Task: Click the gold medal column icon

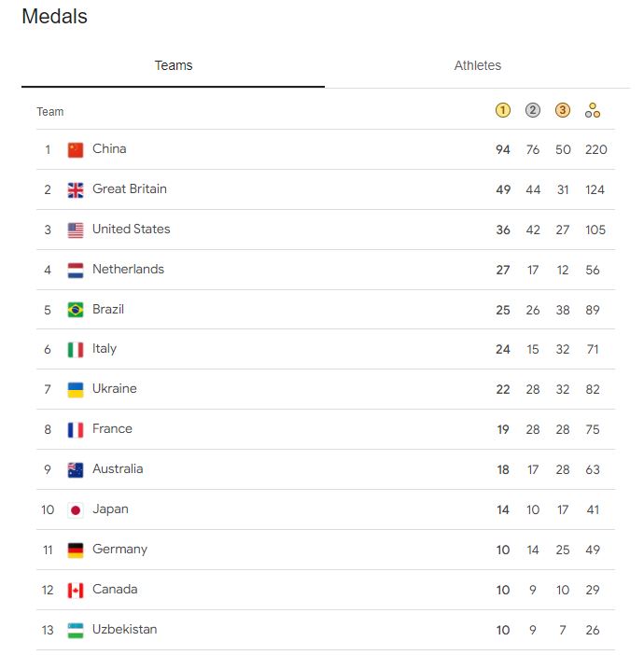Action: coord(503,110)
